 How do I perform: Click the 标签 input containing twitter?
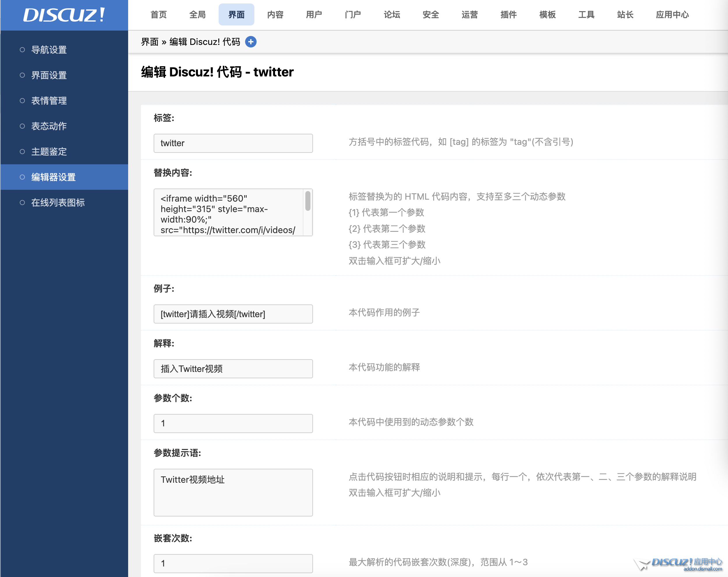point(233,143)
